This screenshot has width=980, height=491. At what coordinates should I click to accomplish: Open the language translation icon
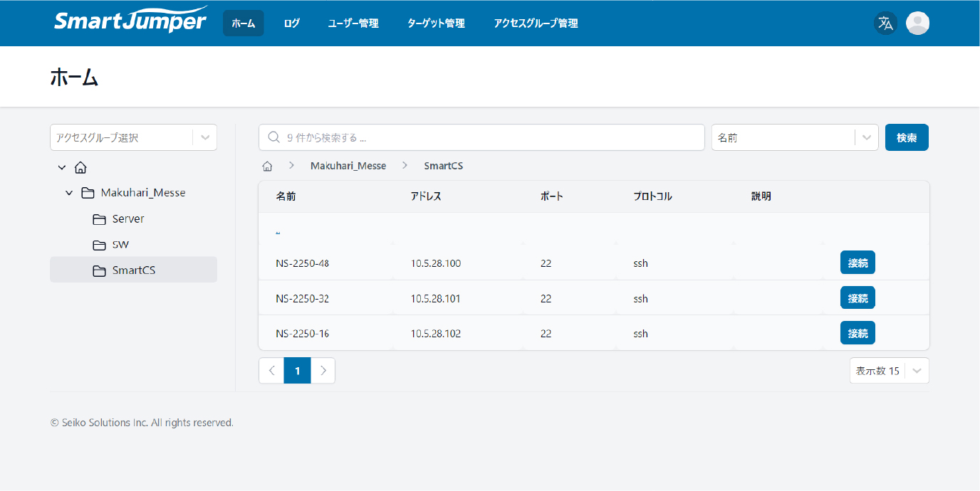click(885, 23)
